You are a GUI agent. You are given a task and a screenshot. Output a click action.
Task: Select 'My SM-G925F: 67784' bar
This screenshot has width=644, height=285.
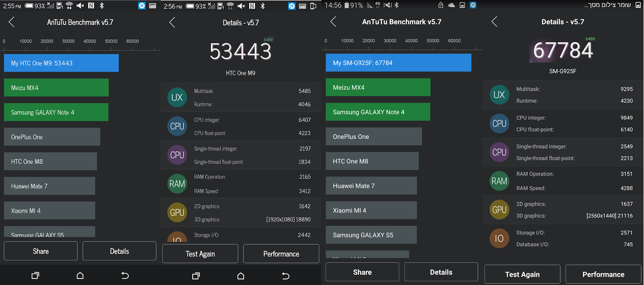(x=398, y=63)
